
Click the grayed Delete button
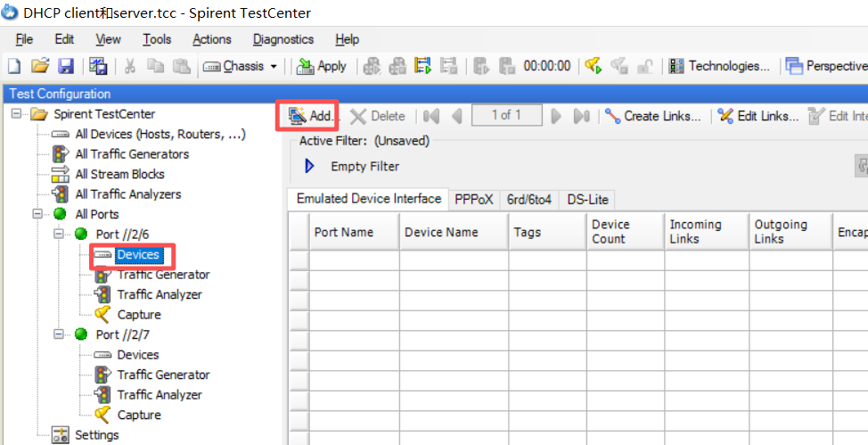pyautogui.click(x=378, y=116)
